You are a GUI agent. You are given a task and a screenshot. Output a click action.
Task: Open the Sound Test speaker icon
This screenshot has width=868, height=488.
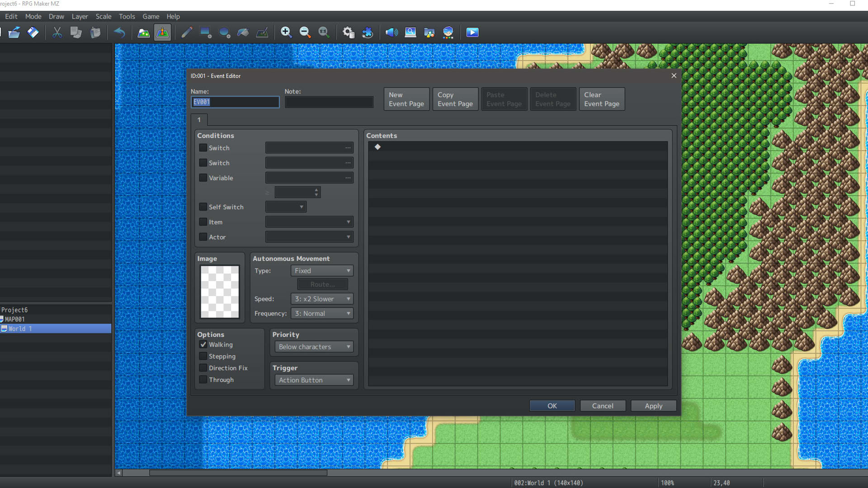coord(392,33)
